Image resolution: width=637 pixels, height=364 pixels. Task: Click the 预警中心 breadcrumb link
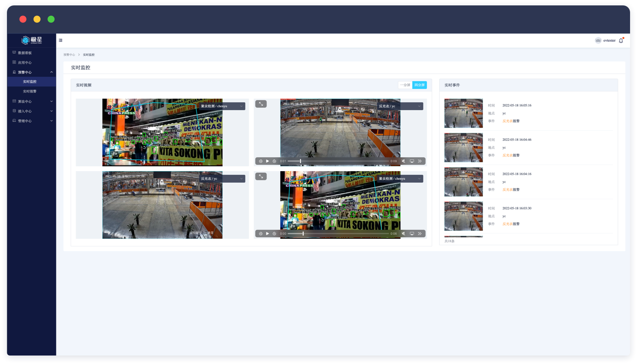69,55
